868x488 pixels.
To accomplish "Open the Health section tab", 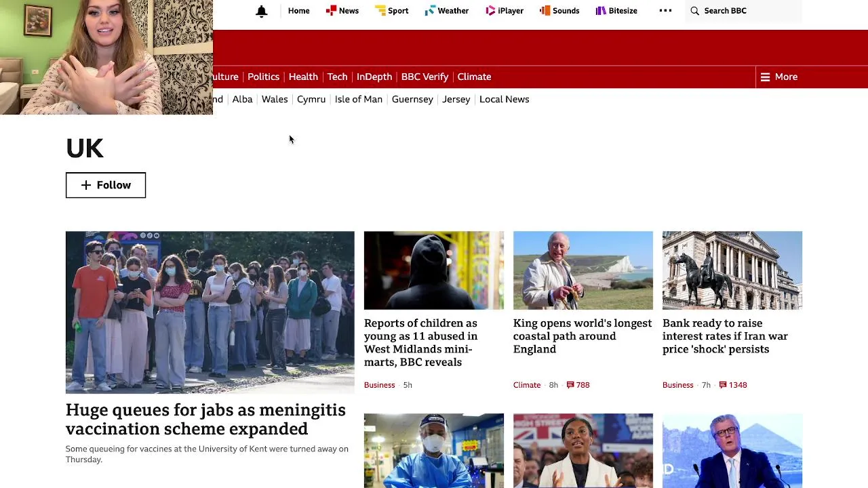I will 303,77.
